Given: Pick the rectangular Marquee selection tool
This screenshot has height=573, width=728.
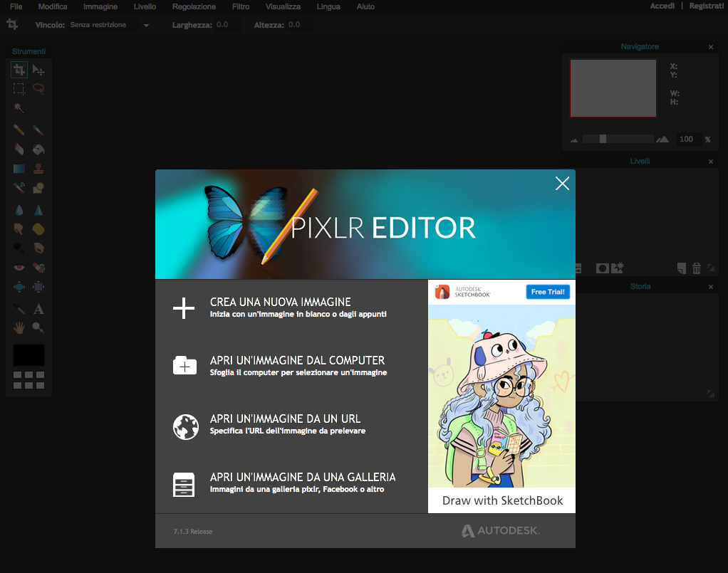Looking at the screenshot, I should tap(19, 88).
